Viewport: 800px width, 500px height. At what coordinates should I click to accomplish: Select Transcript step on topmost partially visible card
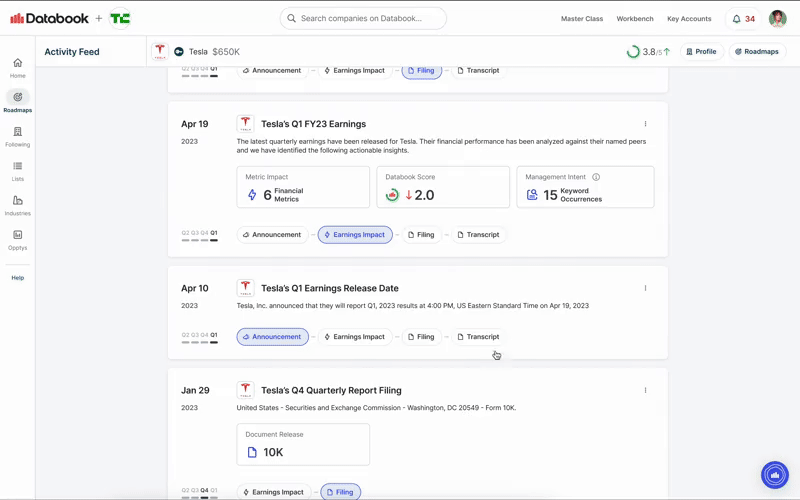click(479, 71)
